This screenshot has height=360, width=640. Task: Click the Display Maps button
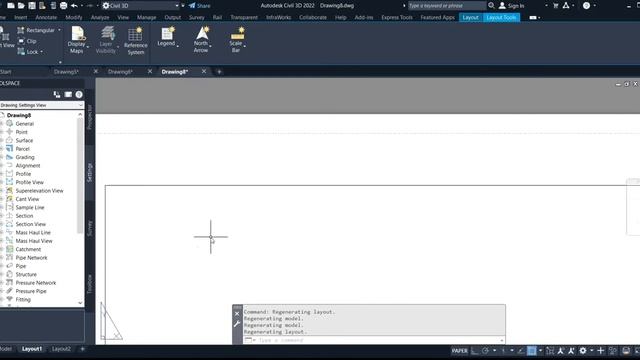pos(77,40)
